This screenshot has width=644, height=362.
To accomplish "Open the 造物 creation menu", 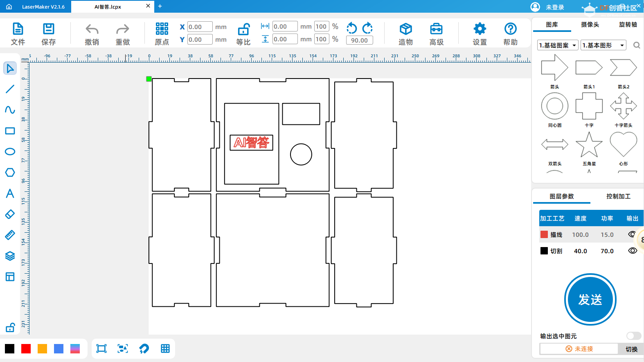I will pos(405,34).
